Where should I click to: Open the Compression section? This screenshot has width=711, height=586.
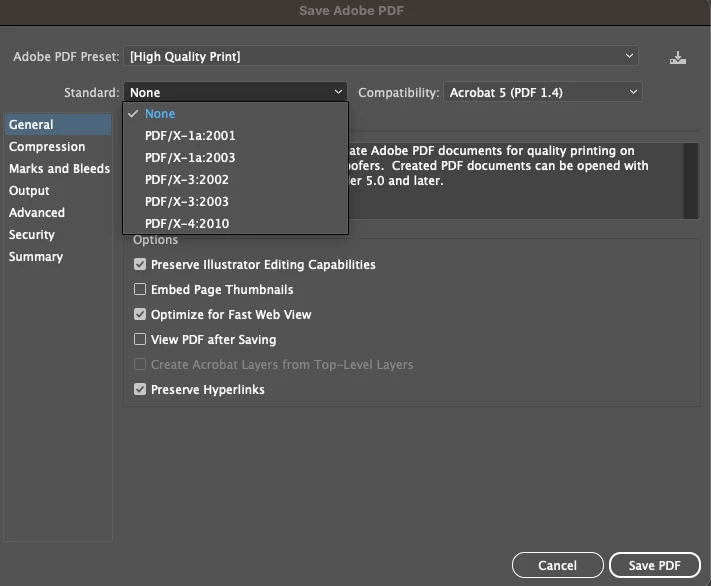[x=58, y=146]
